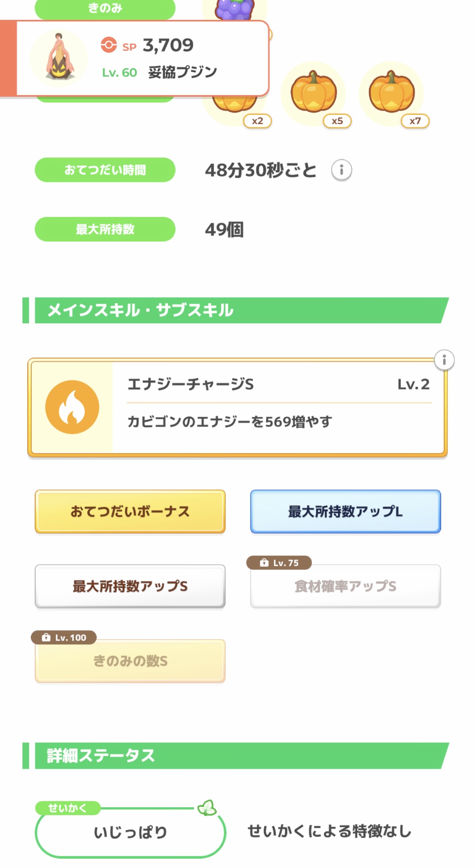Tap the pumpkin ingredient marked x7
This screenshot has height=868, width=475.
tap(392, 93)
